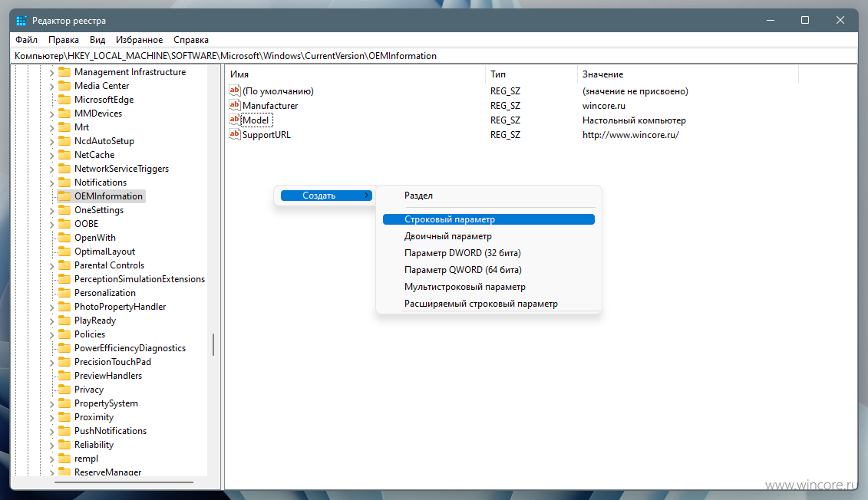
Task: Expand the Media Center tree node
Action: (51, 87)
